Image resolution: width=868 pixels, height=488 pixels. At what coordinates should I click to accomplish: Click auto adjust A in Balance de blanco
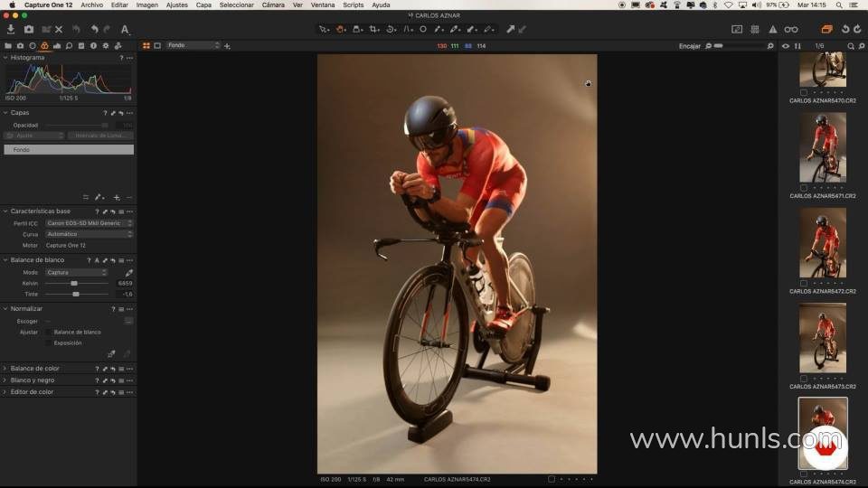tap(97, 260)
